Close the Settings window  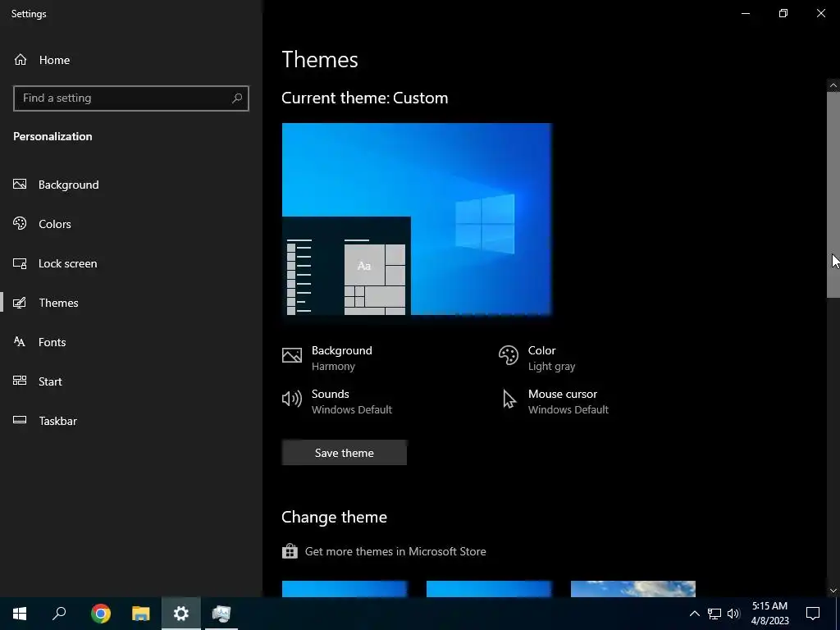[x=820, y=13]
